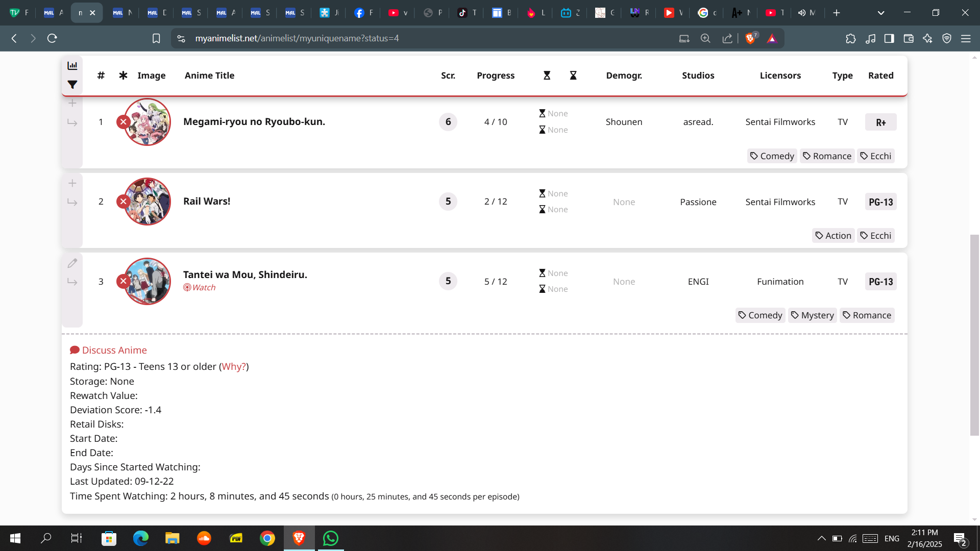The width and height of the screenshot is (980, 551).
Task: Click the Comedy tag in Megami-ryou row
Action: 772,156
